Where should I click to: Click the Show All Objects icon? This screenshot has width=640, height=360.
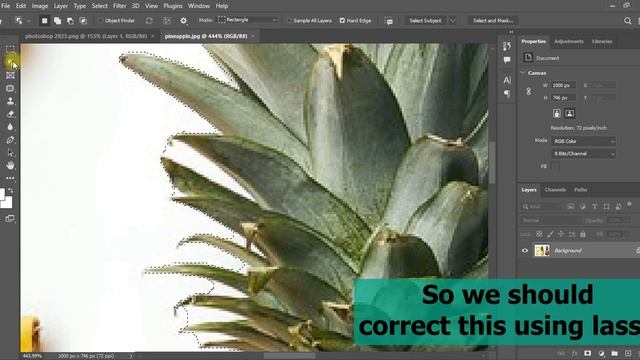(x=167, y=20)
